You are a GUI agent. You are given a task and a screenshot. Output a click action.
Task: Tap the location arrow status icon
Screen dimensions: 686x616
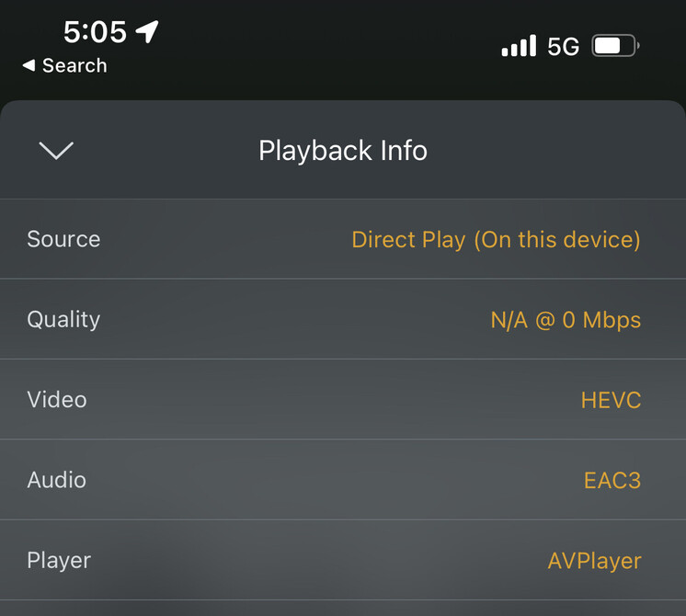tap(147, 31)
